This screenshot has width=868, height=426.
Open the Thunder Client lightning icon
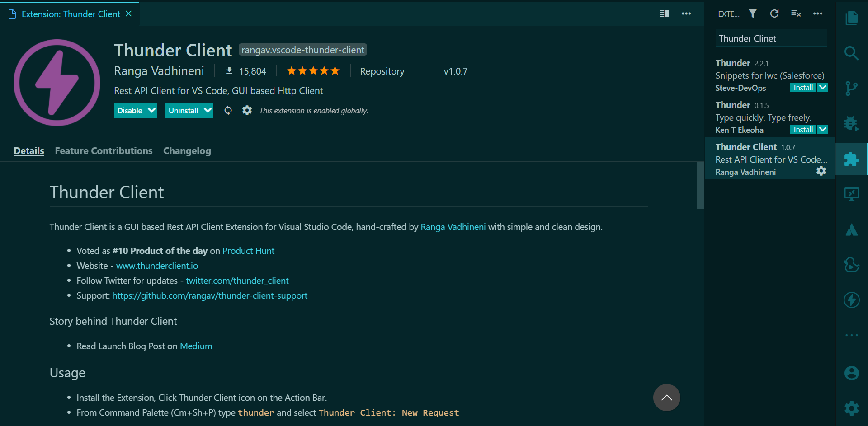tap(852, 300)
